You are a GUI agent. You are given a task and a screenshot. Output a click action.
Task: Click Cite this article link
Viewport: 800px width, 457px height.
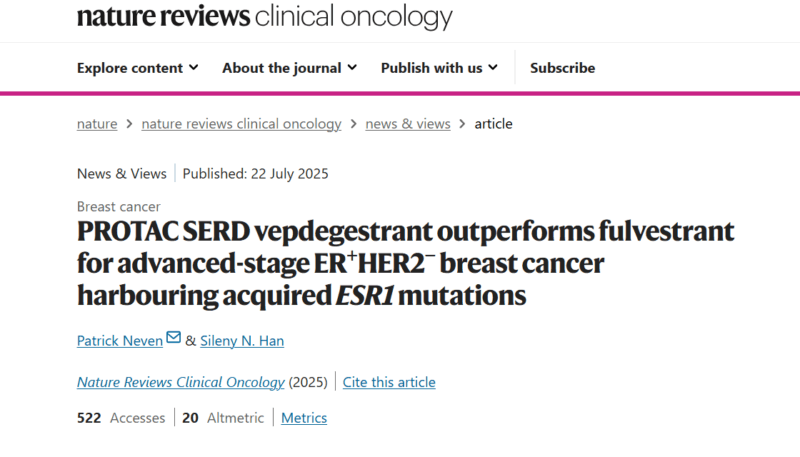(x=389, y=382)
